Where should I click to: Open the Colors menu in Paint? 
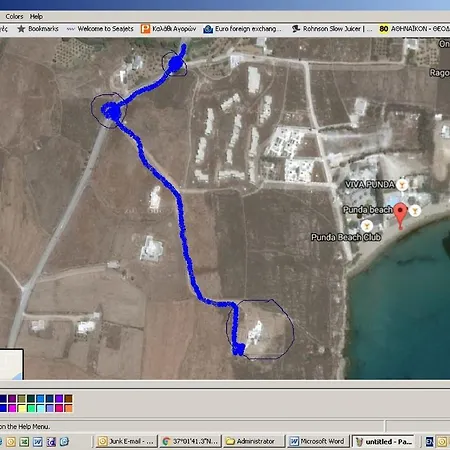(14, 16)
